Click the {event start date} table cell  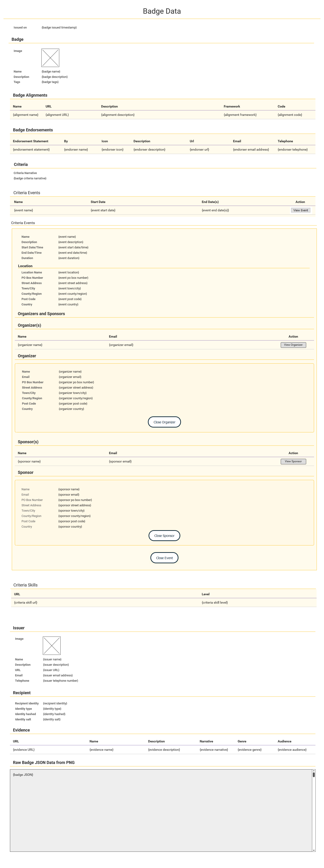tap(103, 210)
